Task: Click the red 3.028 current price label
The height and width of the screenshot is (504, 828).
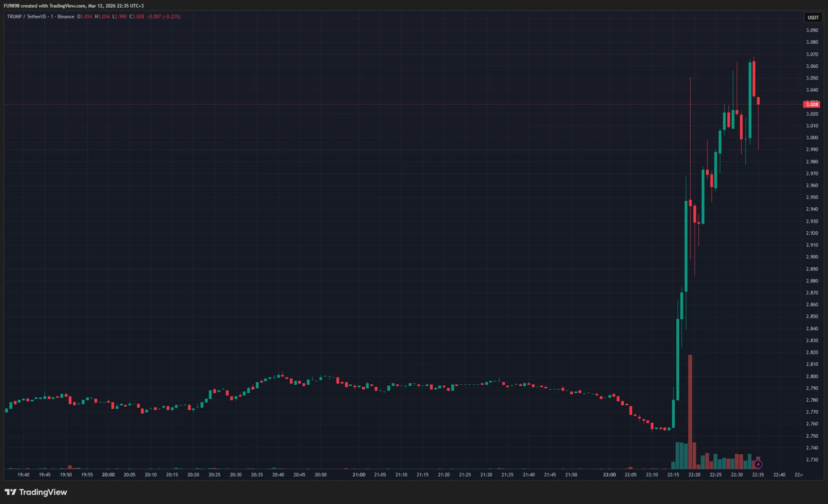Action: [811, 104]
